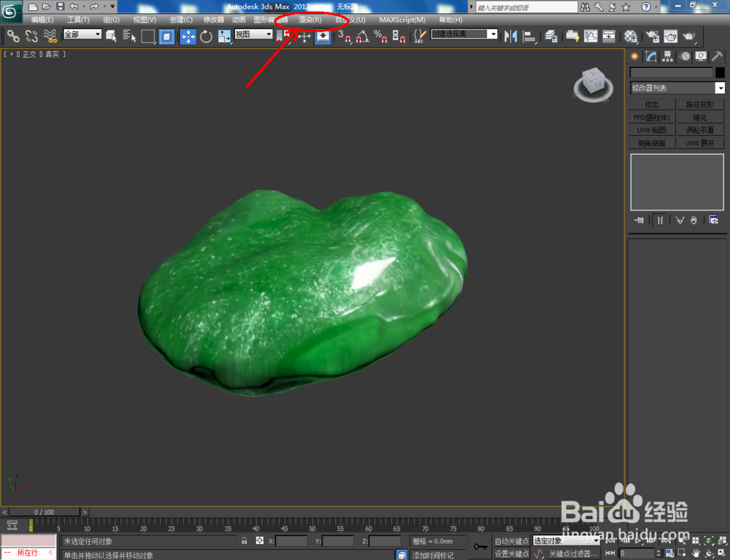Open the Curve Editor
The image size is (730, 560).
[x=591, y=36]
